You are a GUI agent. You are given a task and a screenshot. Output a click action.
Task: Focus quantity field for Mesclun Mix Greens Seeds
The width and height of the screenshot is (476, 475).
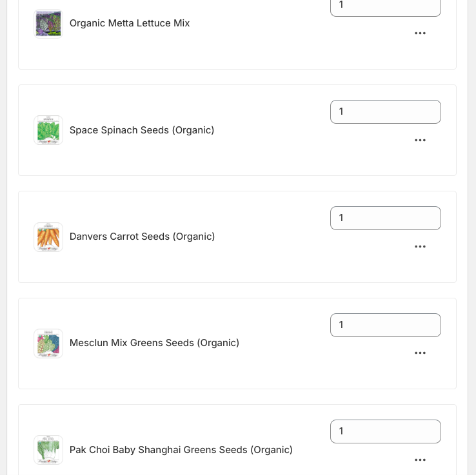386,325
